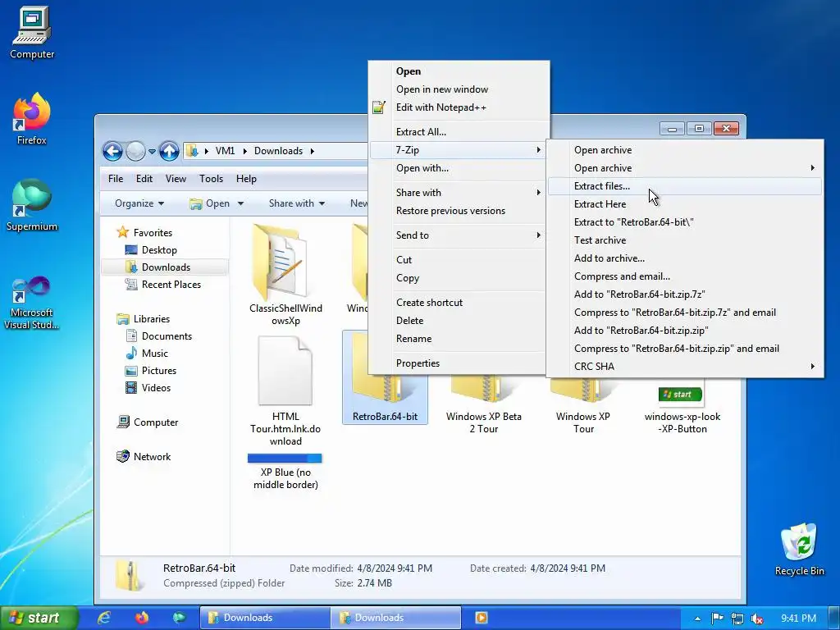Show hidden tray icons arrow

click(697, 619)
